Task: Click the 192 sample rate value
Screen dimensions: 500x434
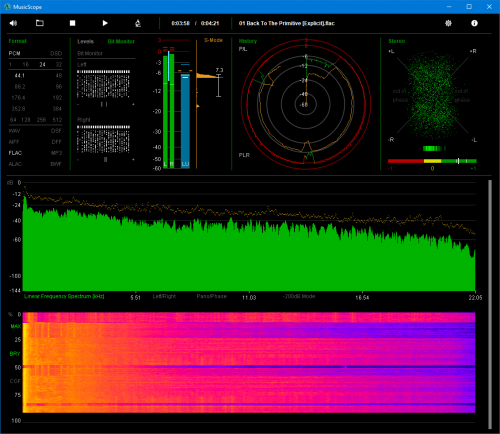Action: point(57,98)
